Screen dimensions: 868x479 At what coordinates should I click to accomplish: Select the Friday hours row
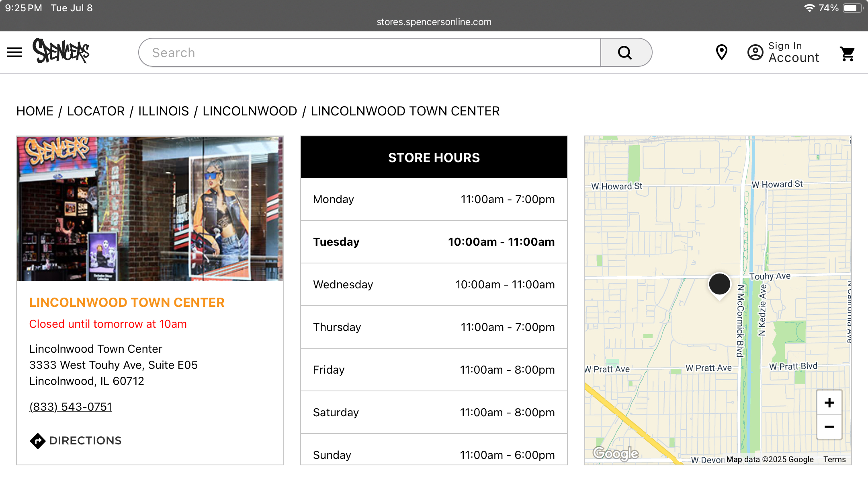point(434,370)
